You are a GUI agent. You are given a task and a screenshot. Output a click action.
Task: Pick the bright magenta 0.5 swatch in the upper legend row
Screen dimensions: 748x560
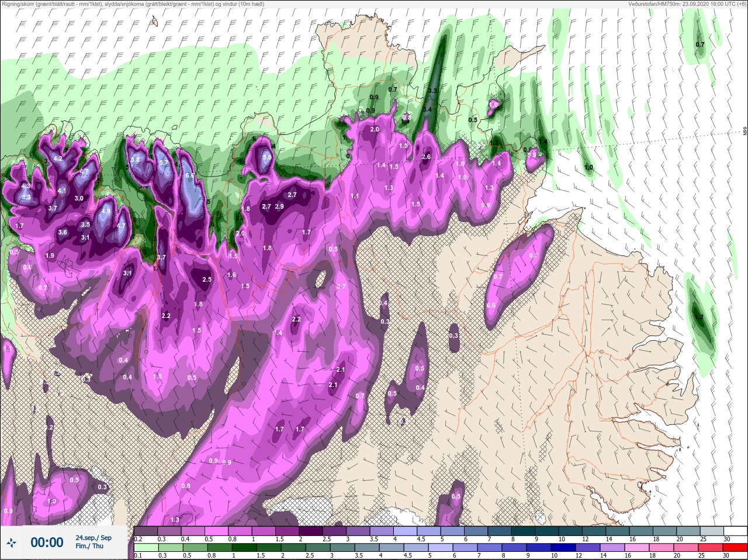coord(217,531)
